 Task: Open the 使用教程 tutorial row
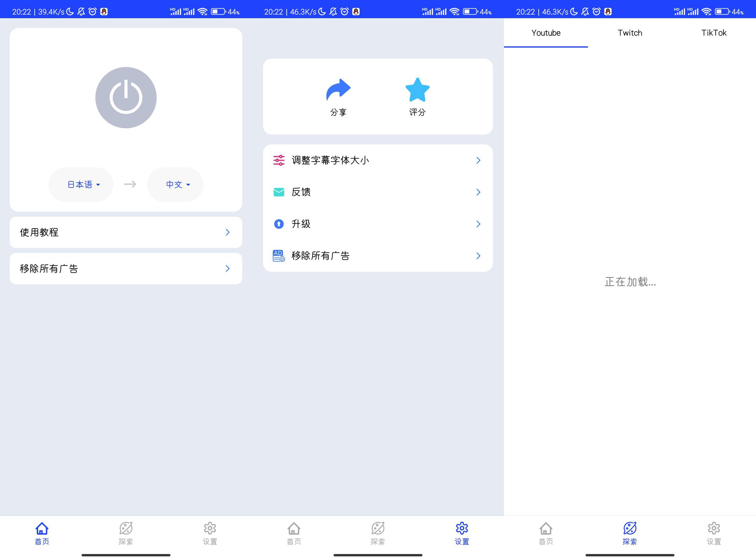pos(126,232)
